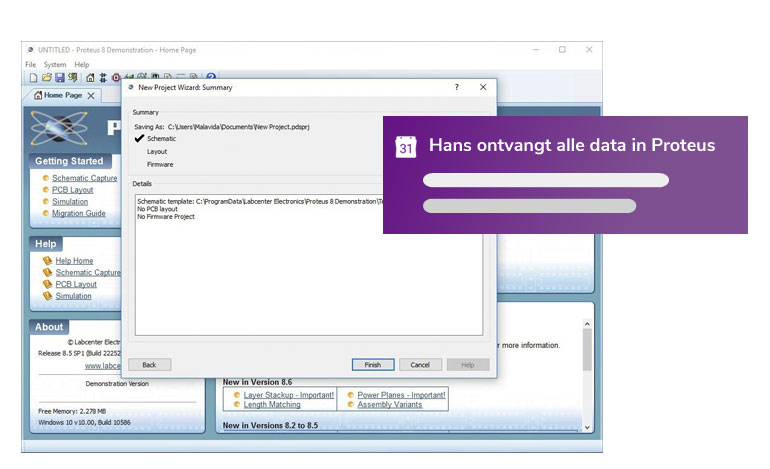Screen dimensions: 770x469
Task: Click 'New in Versions 8.2 to 8.5' heading
Action: point(270,425)
